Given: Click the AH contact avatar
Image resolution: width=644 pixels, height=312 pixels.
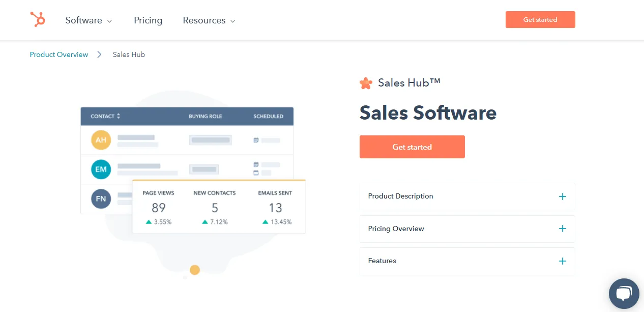Looking at the screenshot, I should coord(101,140).
